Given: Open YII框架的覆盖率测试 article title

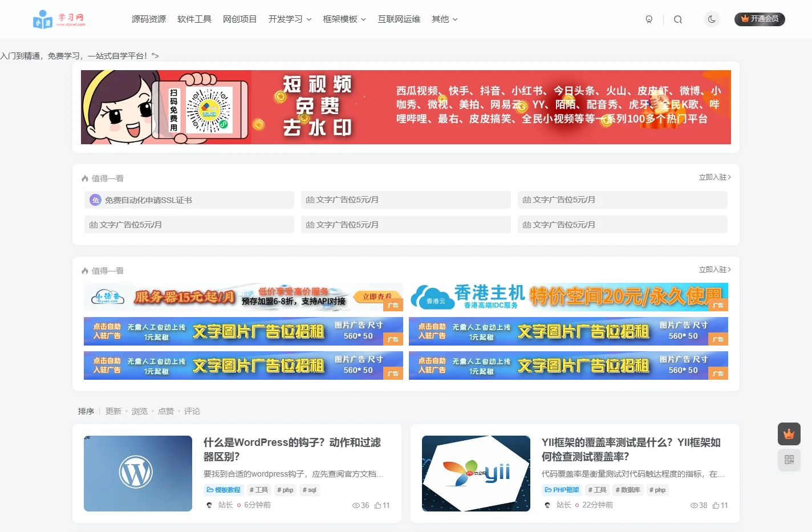Looking at the screenshot, I should pyautogui.click(x=631, y=449).
